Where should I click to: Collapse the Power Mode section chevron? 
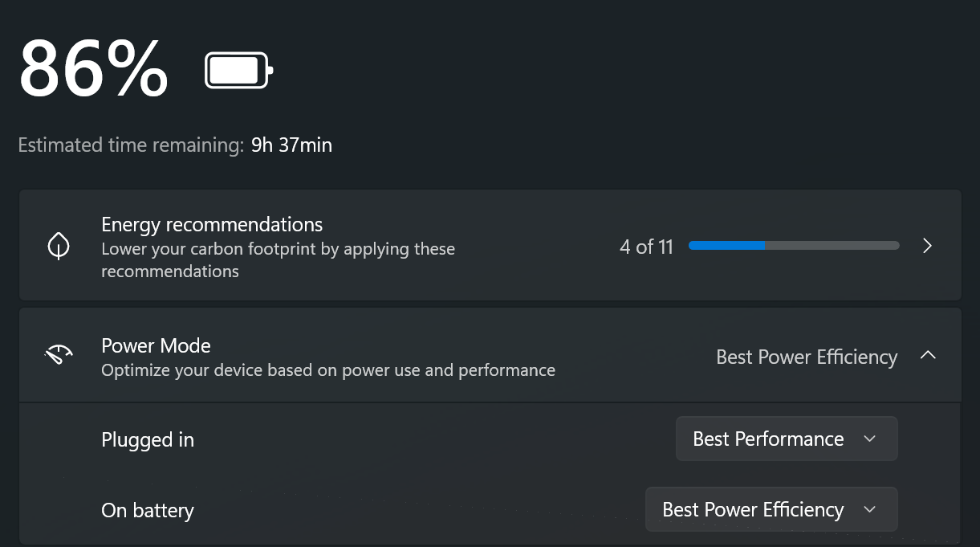tap(928, 355)
